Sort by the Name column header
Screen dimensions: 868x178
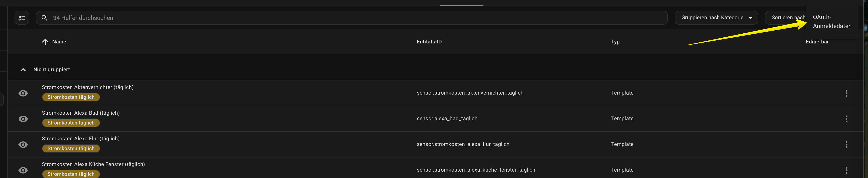[x=59, y=42]
